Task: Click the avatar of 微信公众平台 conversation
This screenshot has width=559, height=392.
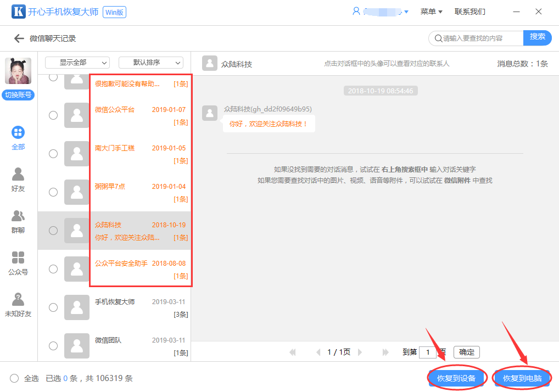Action: point(77,115)
